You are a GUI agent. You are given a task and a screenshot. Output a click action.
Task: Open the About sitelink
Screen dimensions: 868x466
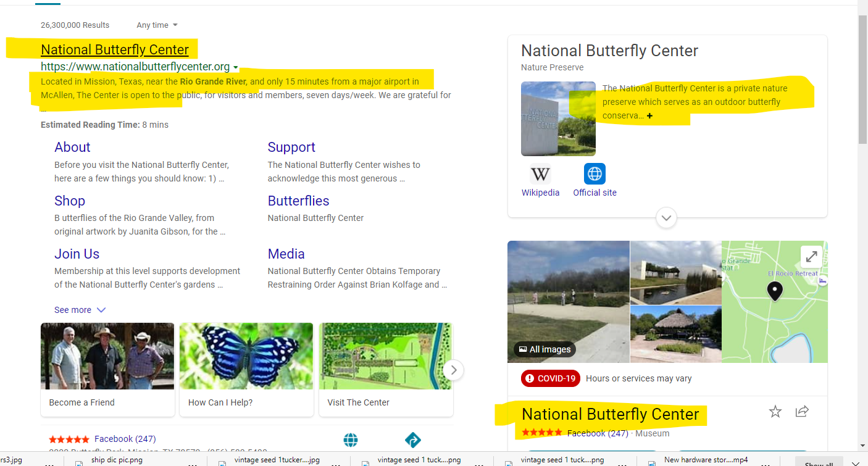tap(72, 147)
